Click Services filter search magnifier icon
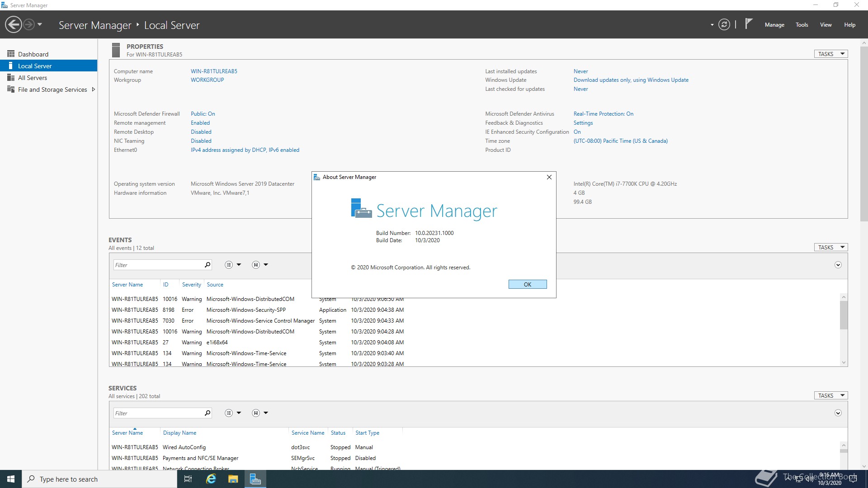 tap(208, 413)
